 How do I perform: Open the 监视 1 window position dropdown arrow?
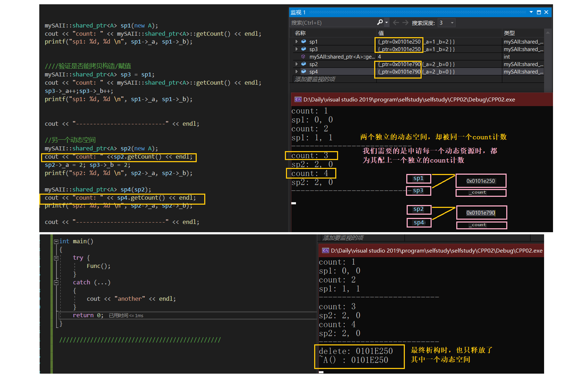coord(531,12)
